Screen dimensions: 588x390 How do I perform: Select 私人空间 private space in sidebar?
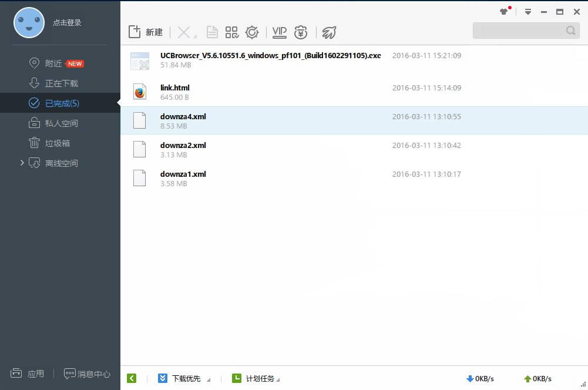(61, 123)
